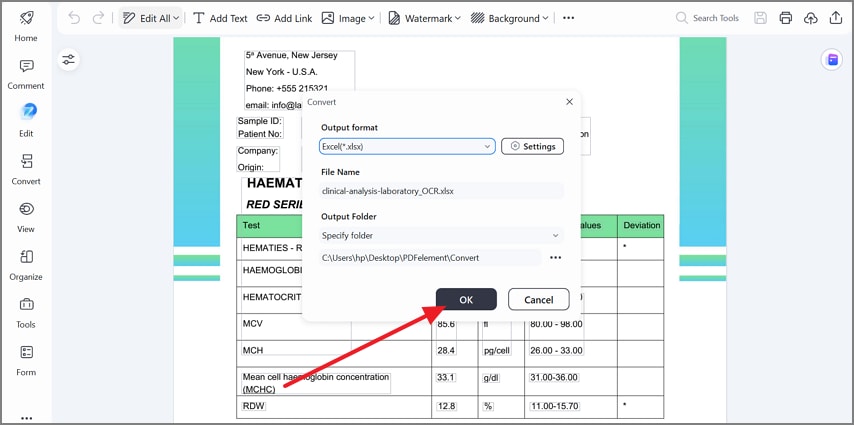This screenshot has height=425, width=854.
Task: Select the Add Link tool
Action: click(x=284, y=18)
